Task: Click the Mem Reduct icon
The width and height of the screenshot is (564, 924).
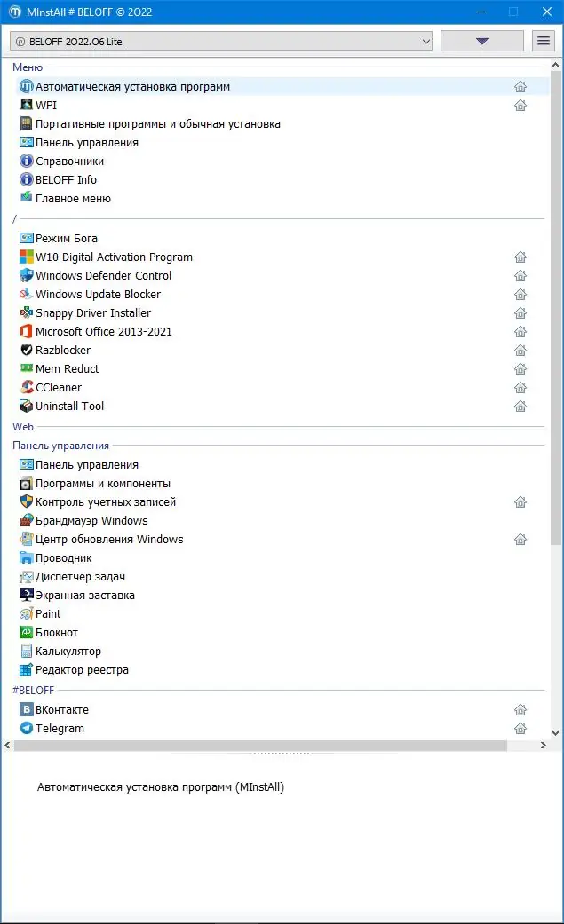Action: [26, 368]
